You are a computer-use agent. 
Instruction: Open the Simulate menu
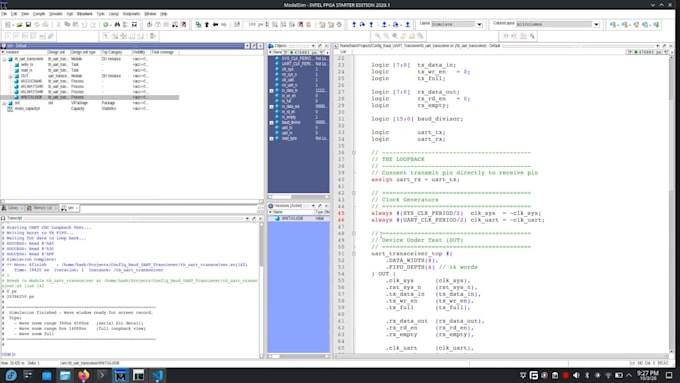click(x=56, y=14)
